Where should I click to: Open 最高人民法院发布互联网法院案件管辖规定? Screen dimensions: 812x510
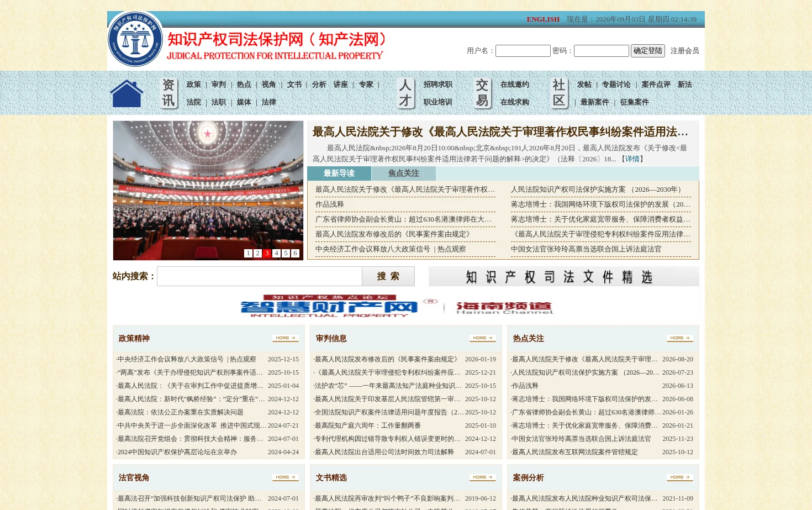click(x=574, y=452)
